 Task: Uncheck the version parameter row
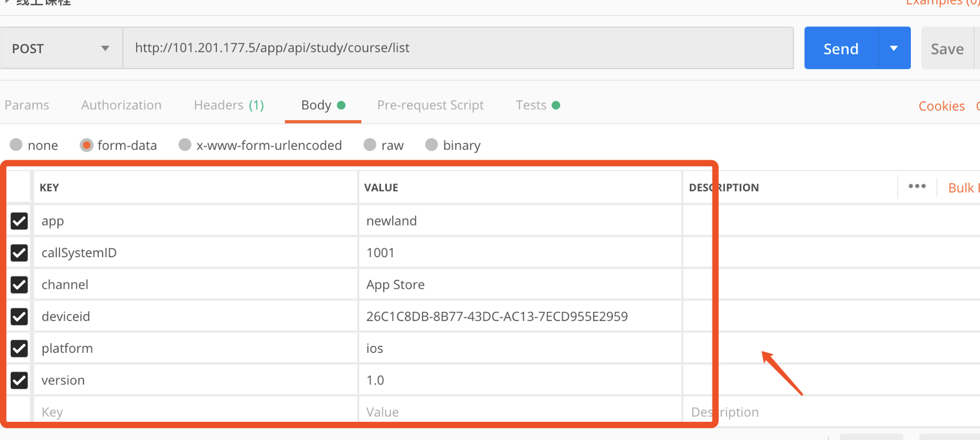click(19, 380)
